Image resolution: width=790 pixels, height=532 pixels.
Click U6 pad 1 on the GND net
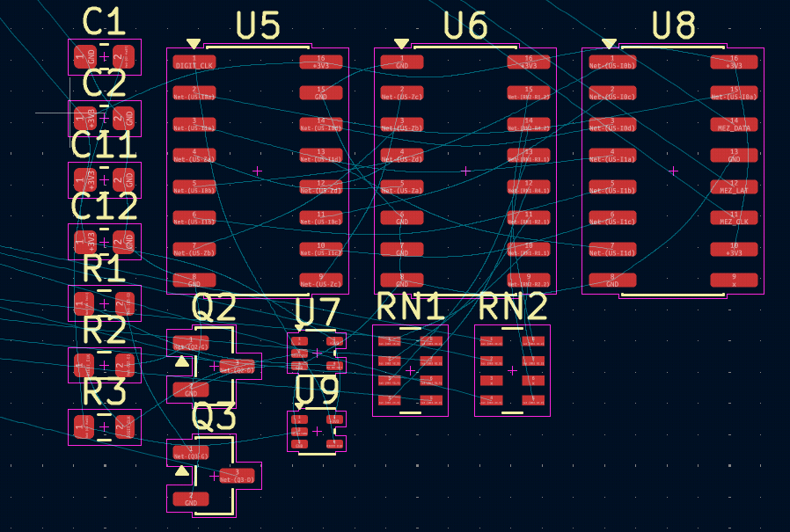(402, 62)
